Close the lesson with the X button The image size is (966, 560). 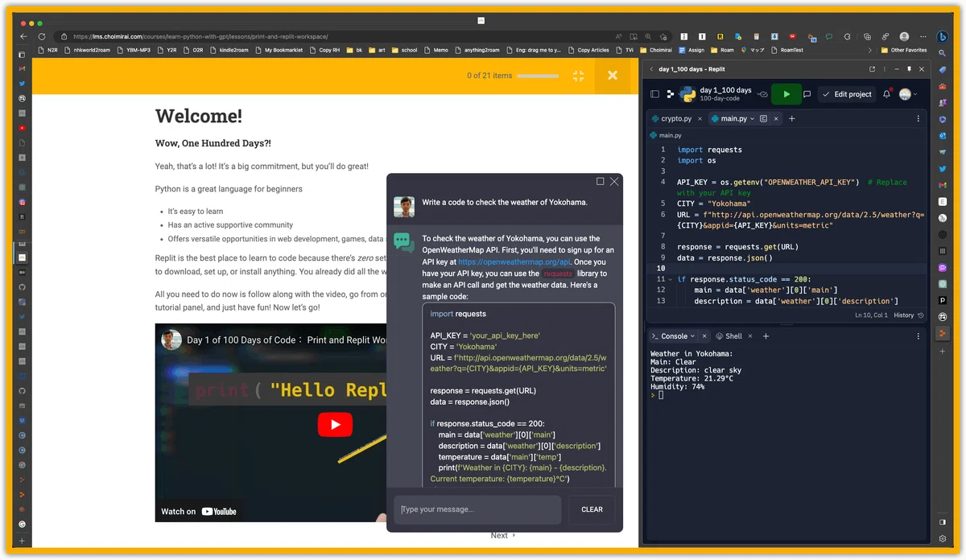(x=613, y=75)
